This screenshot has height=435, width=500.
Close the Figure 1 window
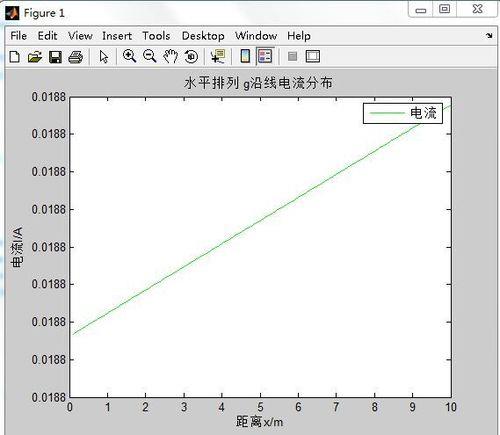(x=477, y=9)
